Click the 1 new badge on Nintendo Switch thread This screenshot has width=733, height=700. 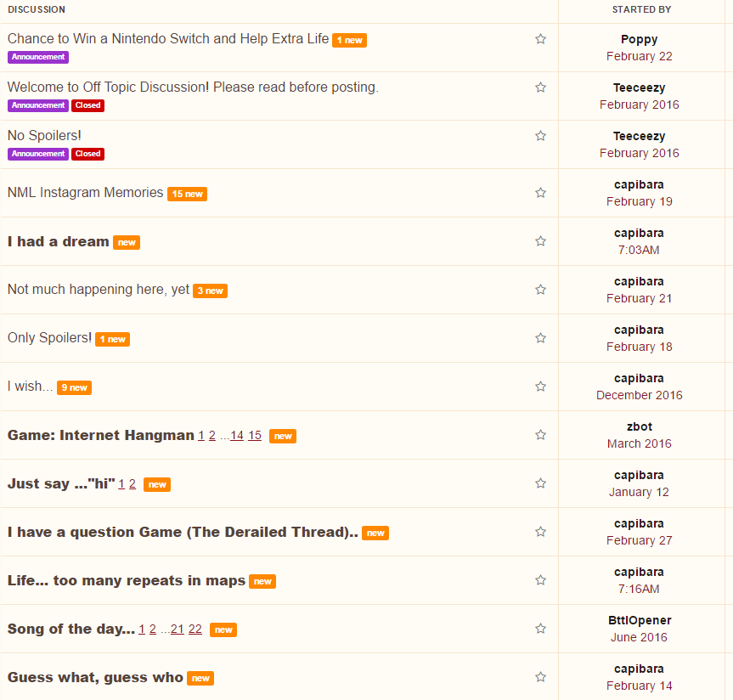click(349, 40)
